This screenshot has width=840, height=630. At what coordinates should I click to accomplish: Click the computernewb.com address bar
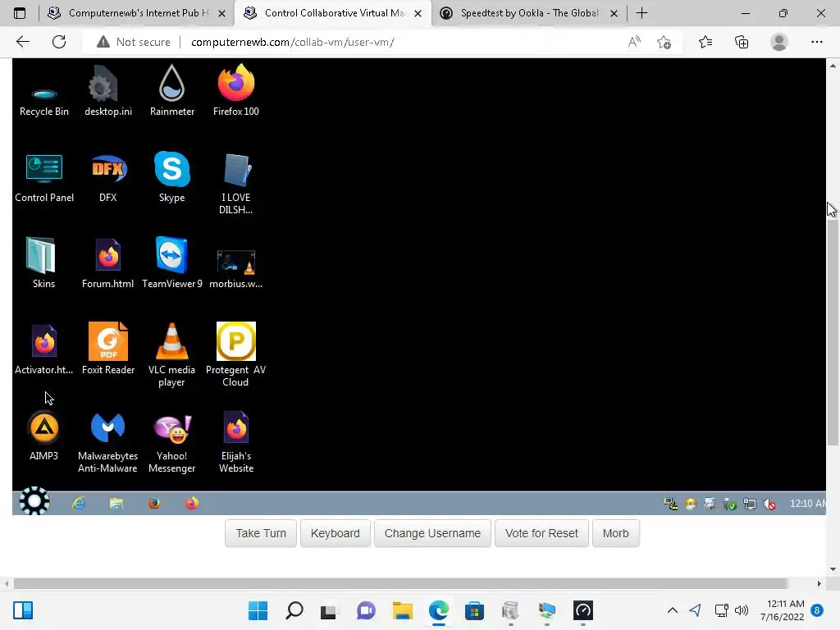pos(293,42)
